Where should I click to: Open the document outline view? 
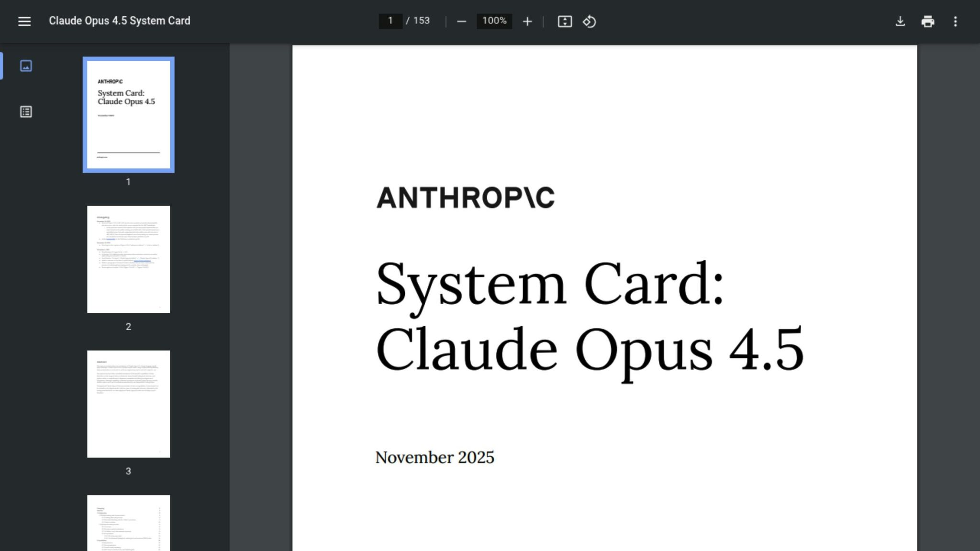26,111
